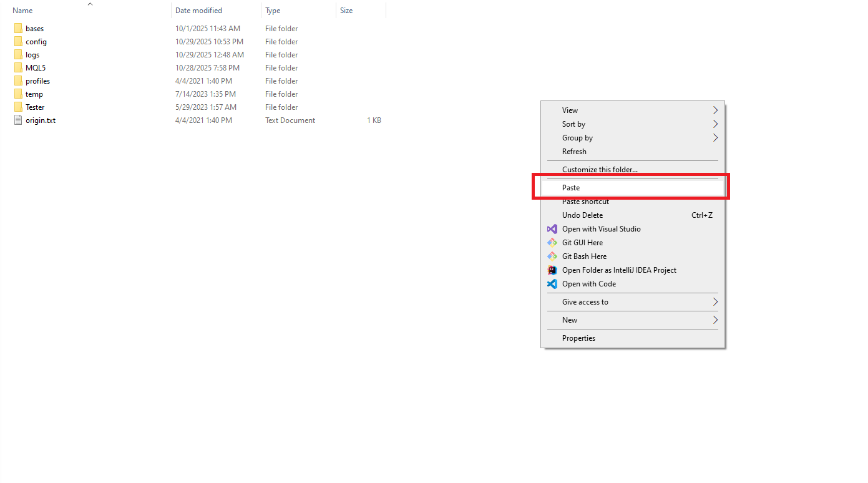Screen dimensions: 868x483
Task: Select the bases folder icon
Action: [17, 28]
